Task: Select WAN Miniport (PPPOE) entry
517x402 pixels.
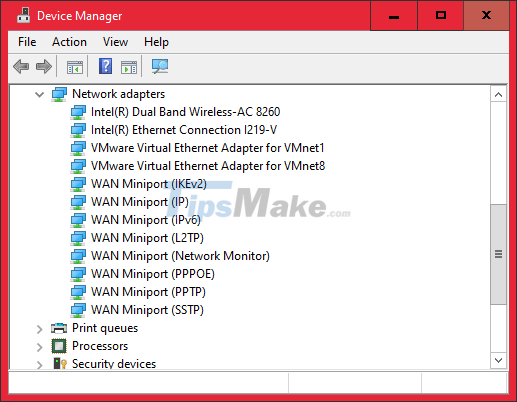Action: [x=153, y=274]
